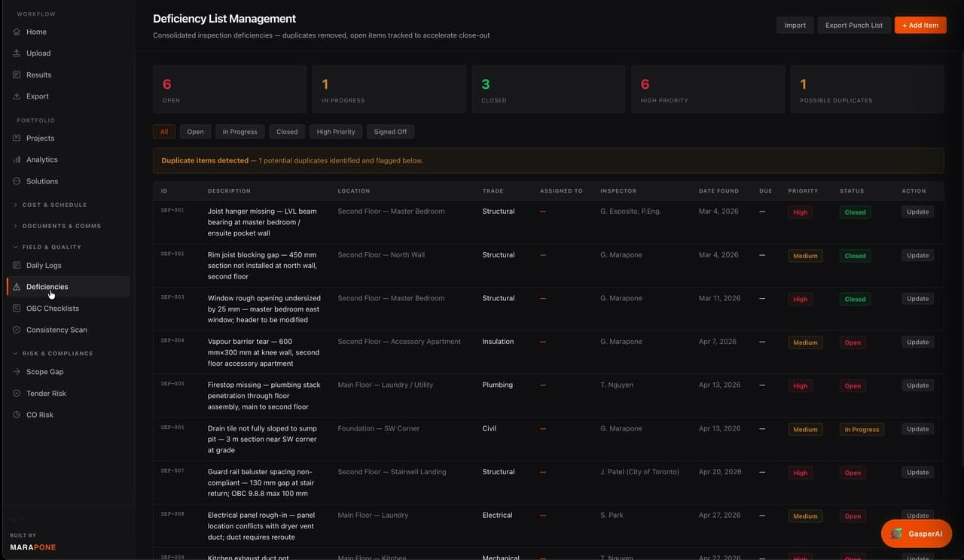
Task: Click Update for DEF-006 drain tile
Action: pos(917,429)
